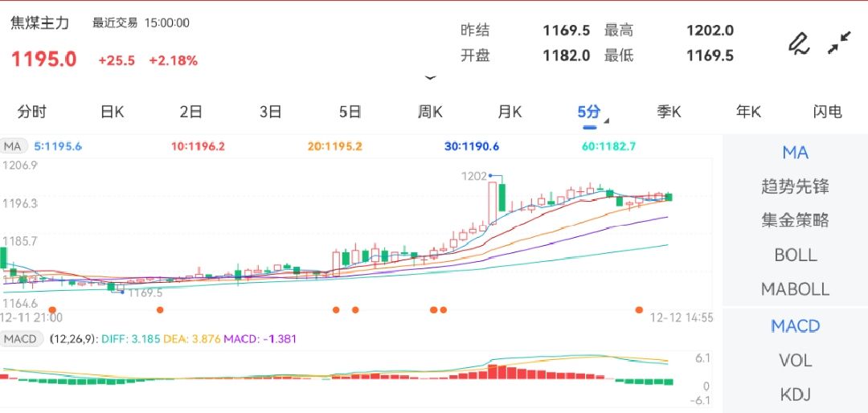Select the 5分 tab
868x413 pixels.
point(589,112)
